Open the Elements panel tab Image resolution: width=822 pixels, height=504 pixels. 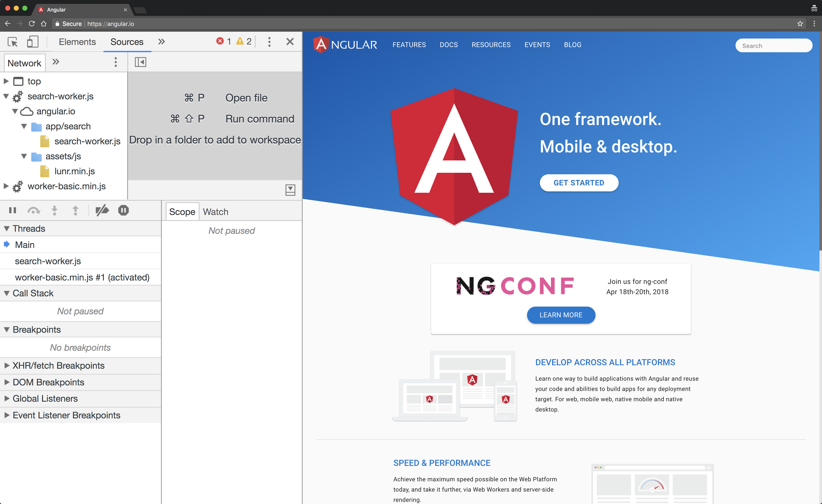77,42
